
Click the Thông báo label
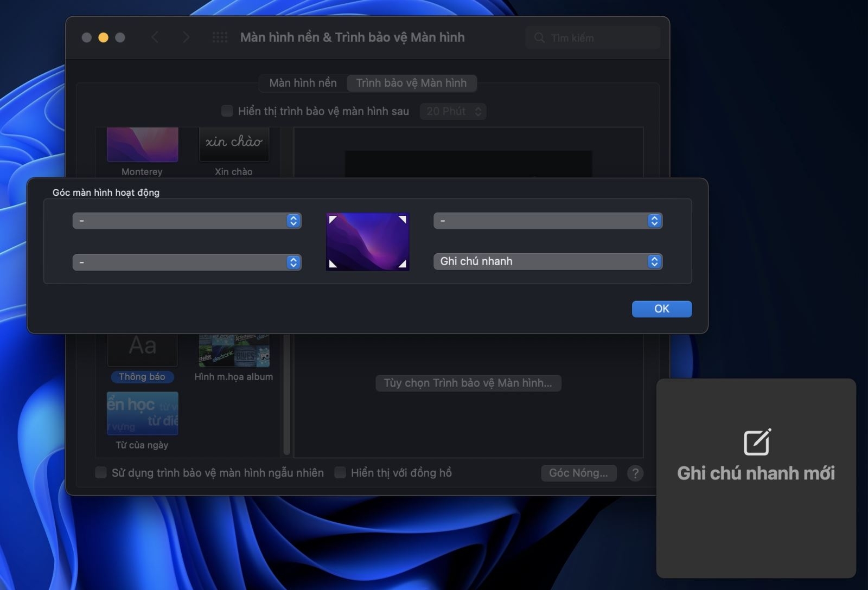tap(142, 377)
